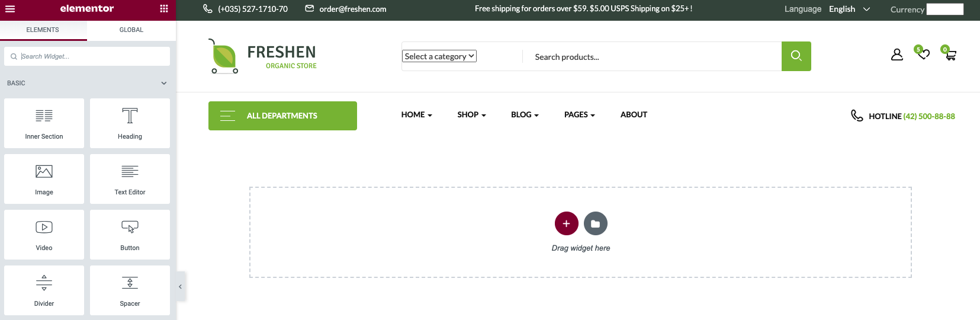Open the Elementor widgets grid icon
The width and height of the screenshot is (980, 320).
(164, 9)
